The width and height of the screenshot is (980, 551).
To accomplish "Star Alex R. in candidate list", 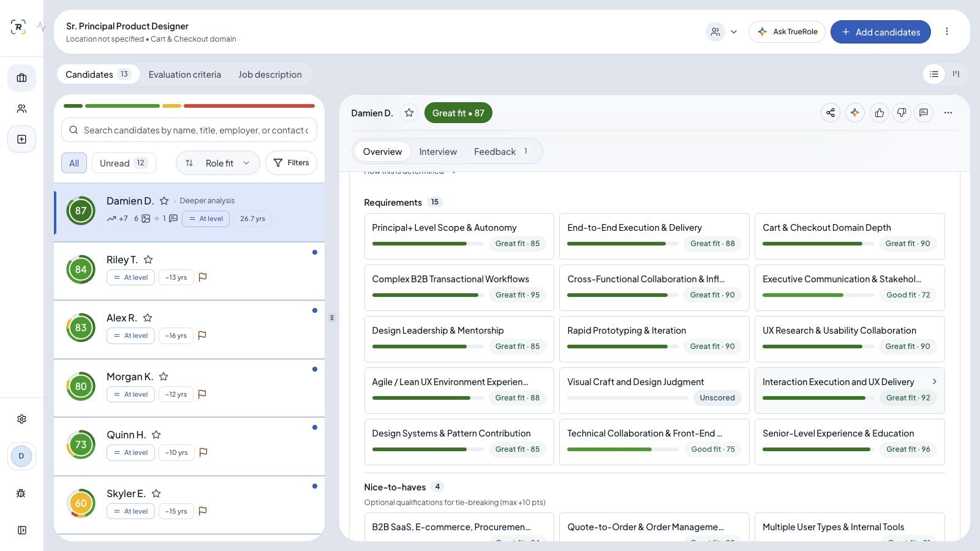I will click(148, 318).
